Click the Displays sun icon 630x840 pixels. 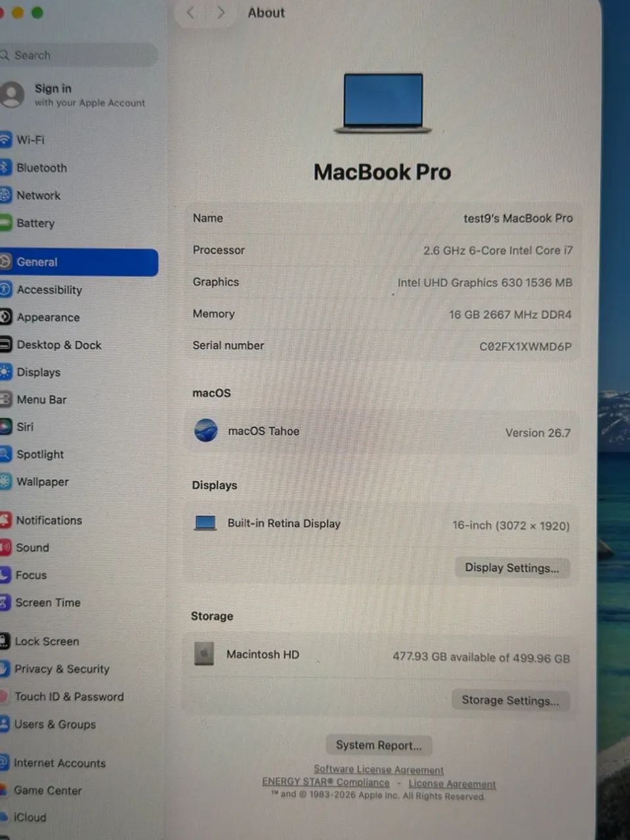(5, 372)
